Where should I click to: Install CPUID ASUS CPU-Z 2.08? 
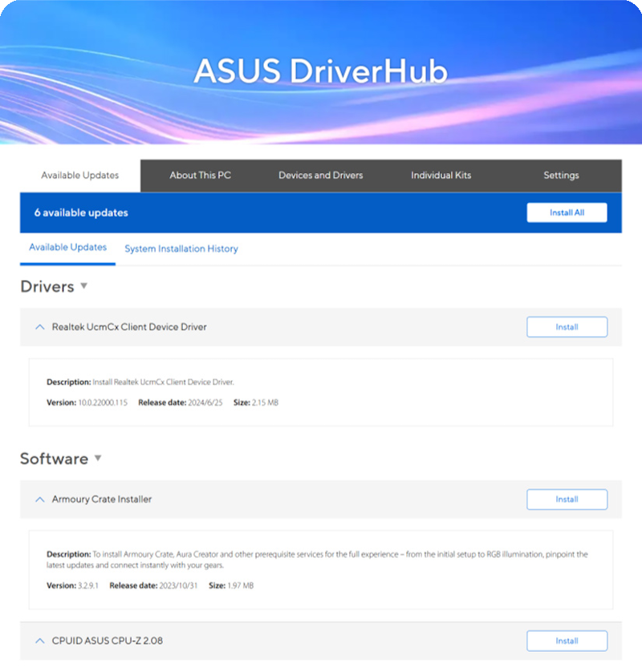click(x=567, y=641)
